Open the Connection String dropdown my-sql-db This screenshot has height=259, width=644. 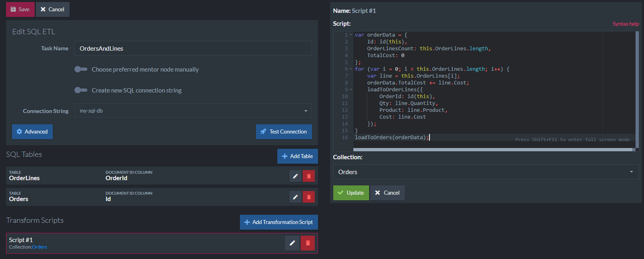click(x=193, y=111)
